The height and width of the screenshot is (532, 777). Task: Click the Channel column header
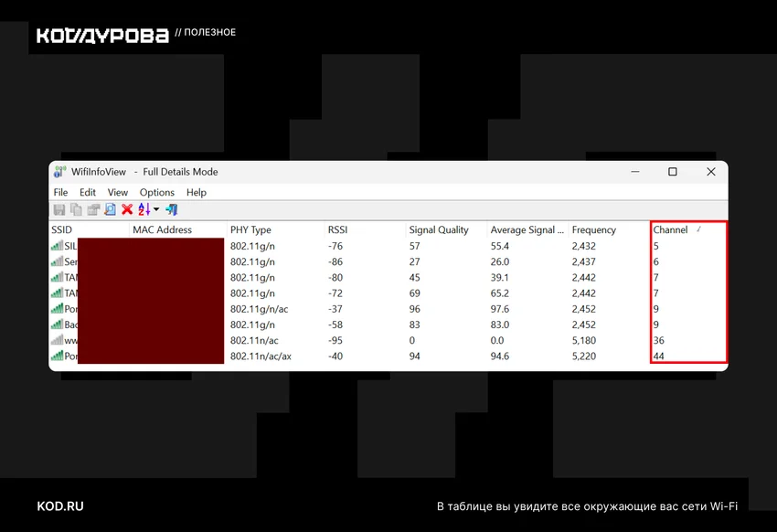689,229
